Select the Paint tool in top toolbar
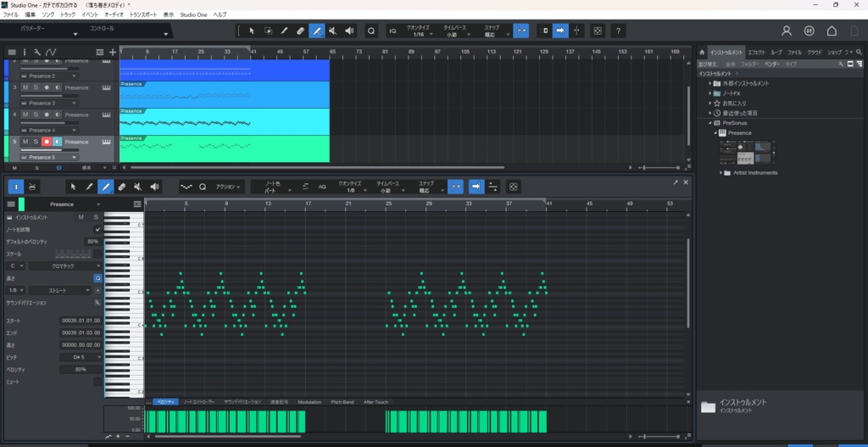This screenshot has width=868, height=447. 317,31
